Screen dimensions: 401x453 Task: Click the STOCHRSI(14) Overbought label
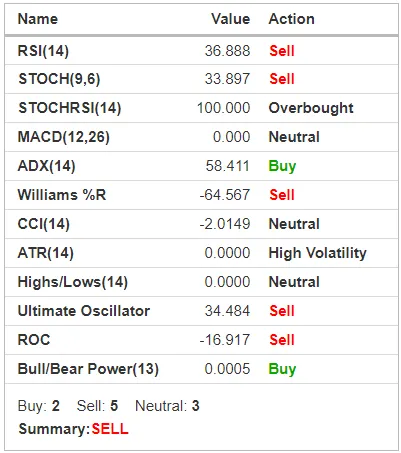(311, 108)
